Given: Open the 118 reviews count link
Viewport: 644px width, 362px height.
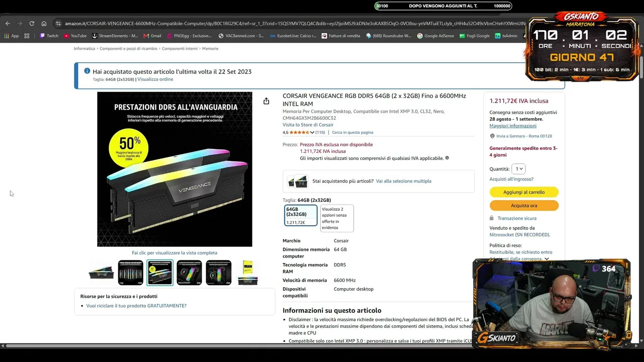Looking at the screenshot, I should pyautogui.click(x=320, y=133).
